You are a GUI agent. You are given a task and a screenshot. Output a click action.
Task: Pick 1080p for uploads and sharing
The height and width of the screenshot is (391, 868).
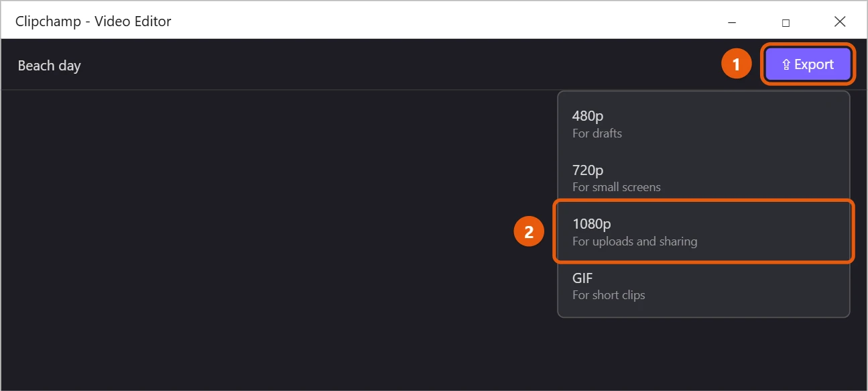[x=704, y=231]
